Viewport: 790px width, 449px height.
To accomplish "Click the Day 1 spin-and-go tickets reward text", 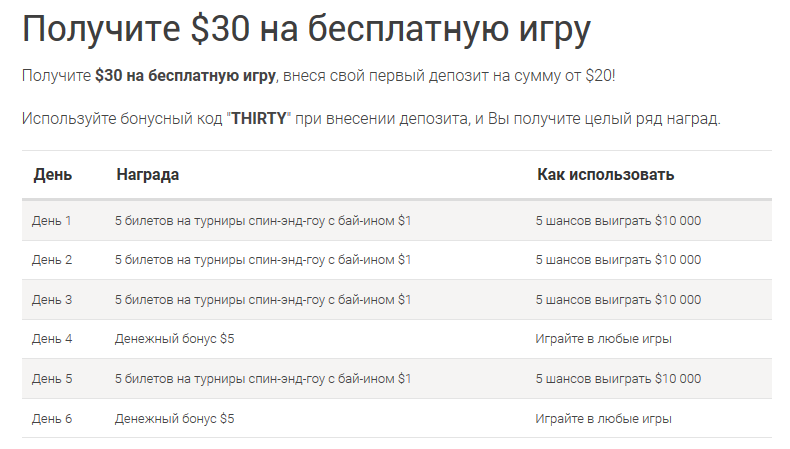I will pos(263,221).
